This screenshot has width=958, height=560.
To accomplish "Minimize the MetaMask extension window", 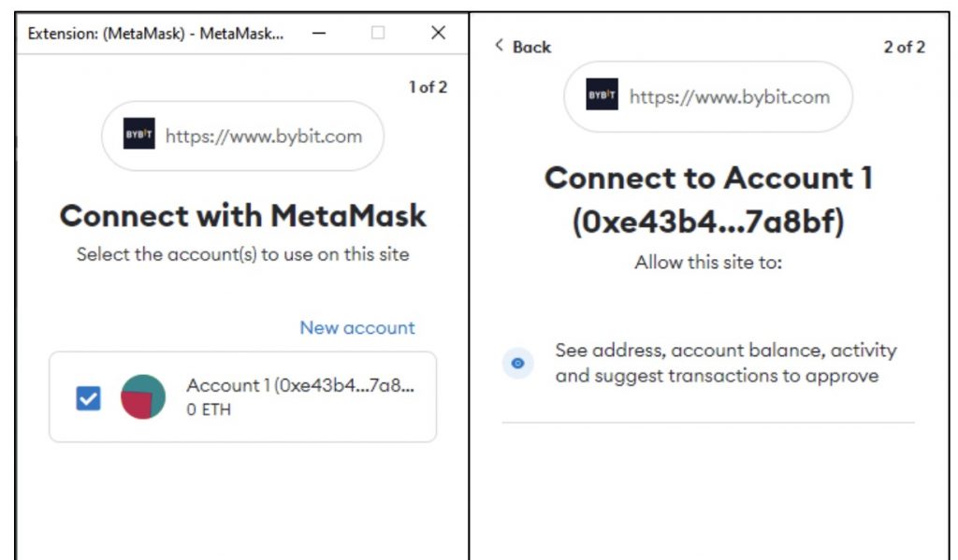I will (319, 33).
